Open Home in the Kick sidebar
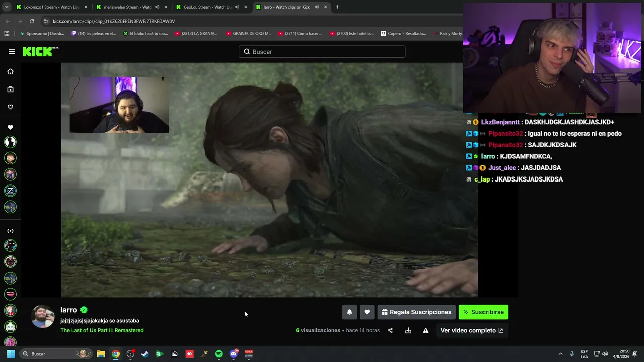This screenshot has height=362, width=644. 10,71
